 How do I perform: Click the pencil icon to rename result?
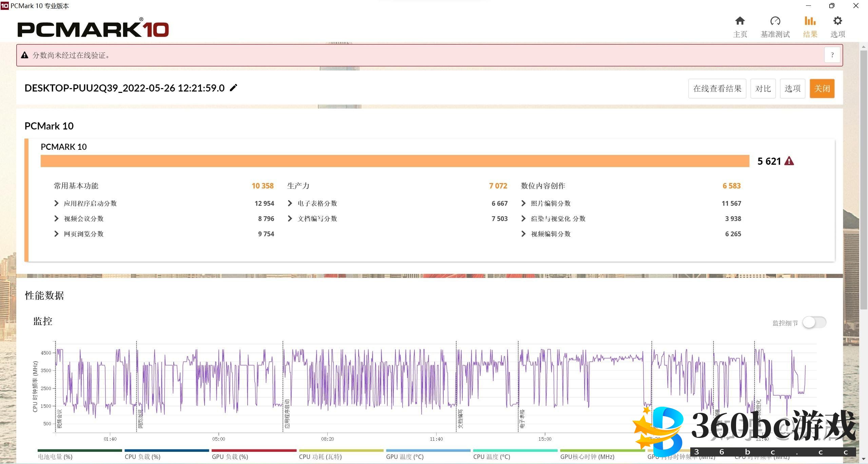234,88
